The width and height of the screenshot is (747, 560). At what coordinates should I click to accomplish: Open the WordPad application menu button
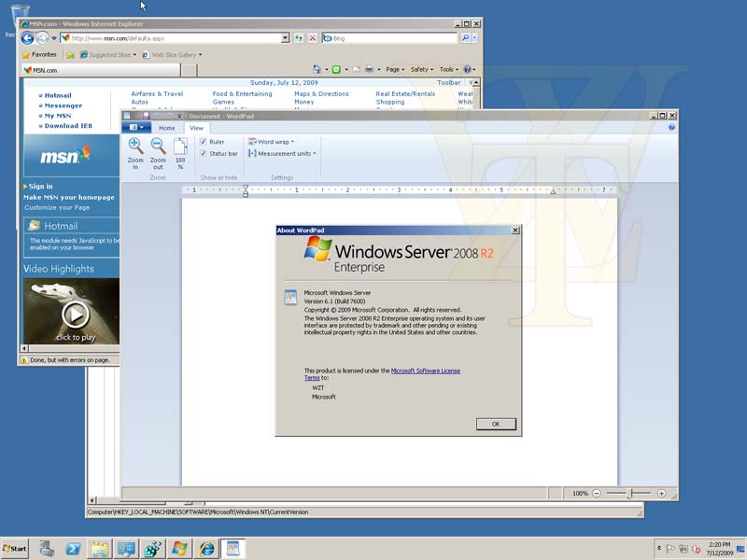(x=136, y=127)
